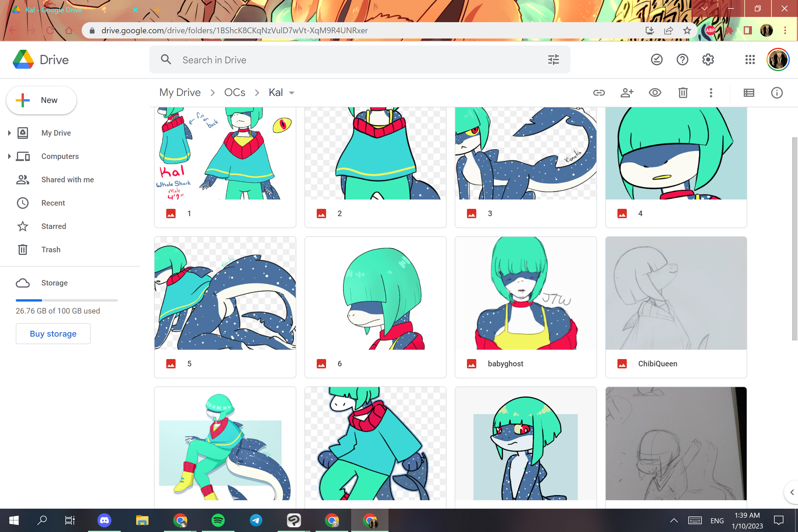
Task: Click the Buy storage button
Action: tap(53, 333)
